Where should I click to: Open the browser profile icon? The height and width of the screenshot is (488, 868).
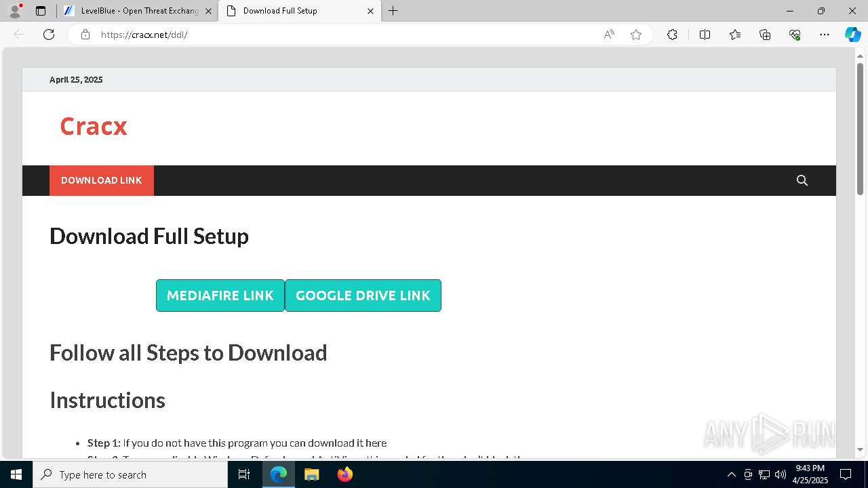point(15,11)
